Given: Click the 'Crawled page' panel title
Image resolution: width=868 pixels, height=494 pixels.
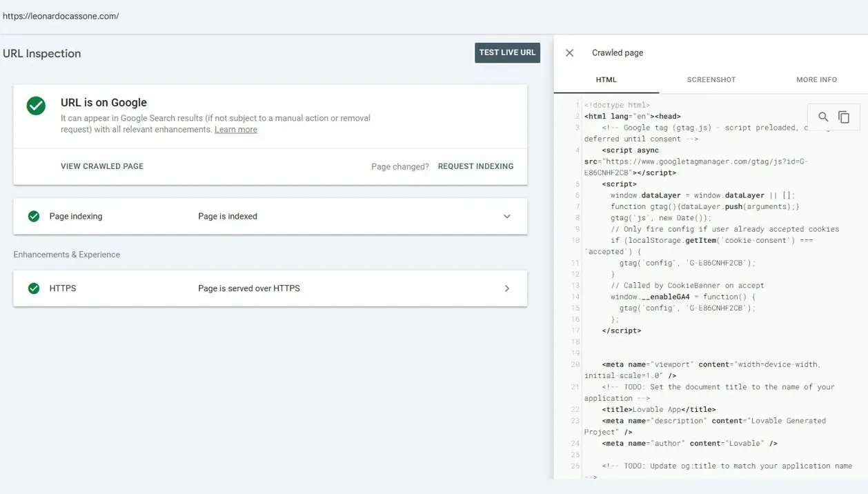Looking at the screenshot, I should tap(618, 53).
